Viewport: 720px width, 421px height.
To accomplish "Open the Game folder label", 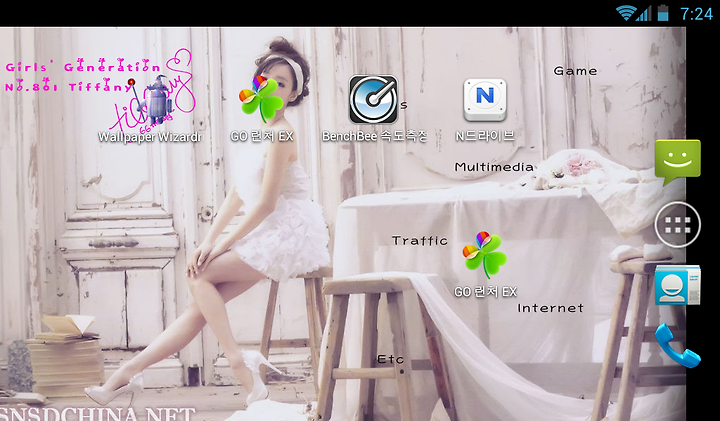I will [575, 71].
